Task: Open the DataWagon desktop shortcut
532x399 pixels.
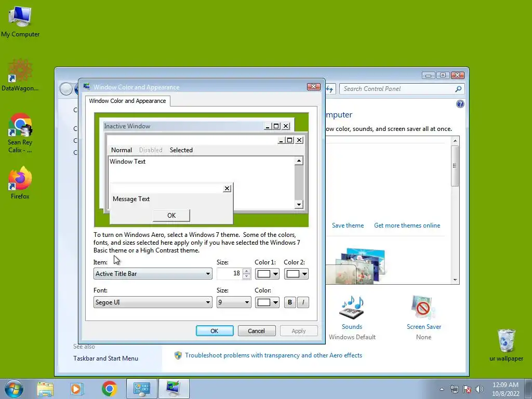Action: pos(20,75)
